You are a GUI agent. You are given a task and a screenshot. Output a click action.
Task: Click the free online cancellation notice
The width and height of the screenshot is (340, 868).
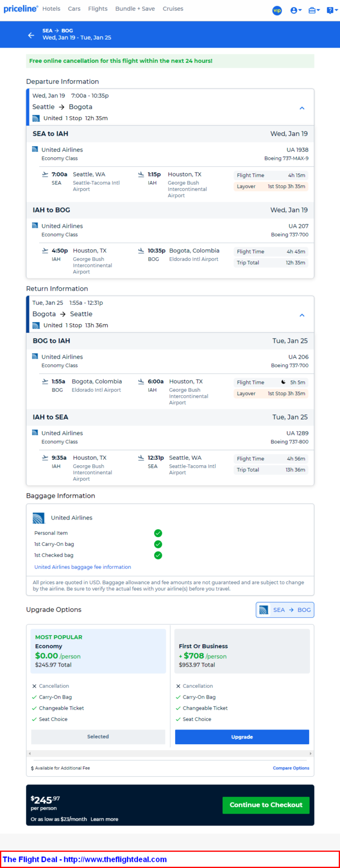[x=170, y=61]
